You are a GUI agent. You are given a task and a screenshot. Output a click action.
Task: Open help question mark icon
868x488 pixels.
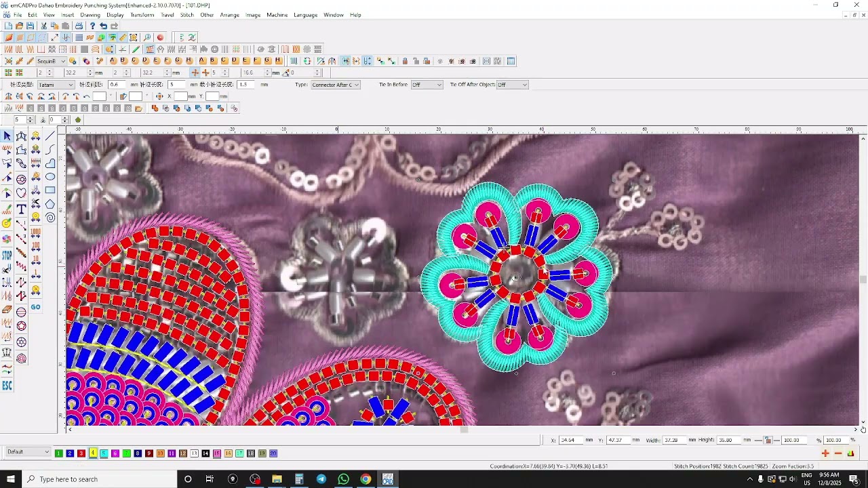point(92,26)
